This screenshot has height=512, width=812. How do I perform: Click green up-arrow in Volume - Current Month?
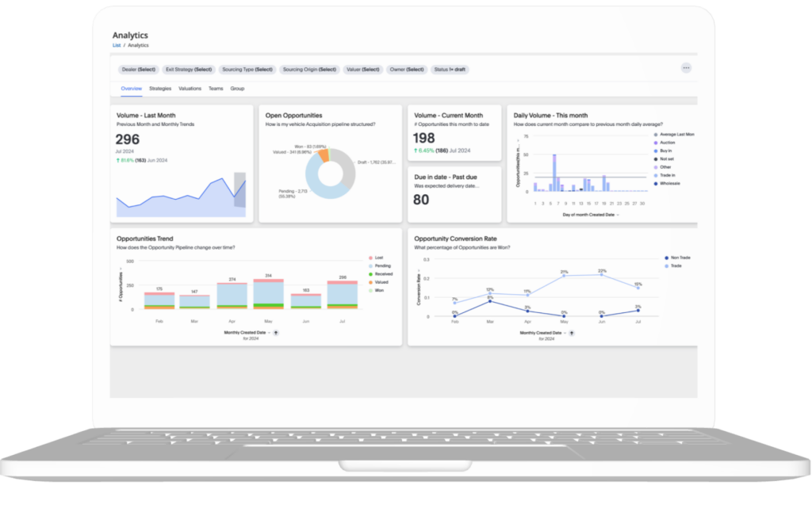[416, 150]
